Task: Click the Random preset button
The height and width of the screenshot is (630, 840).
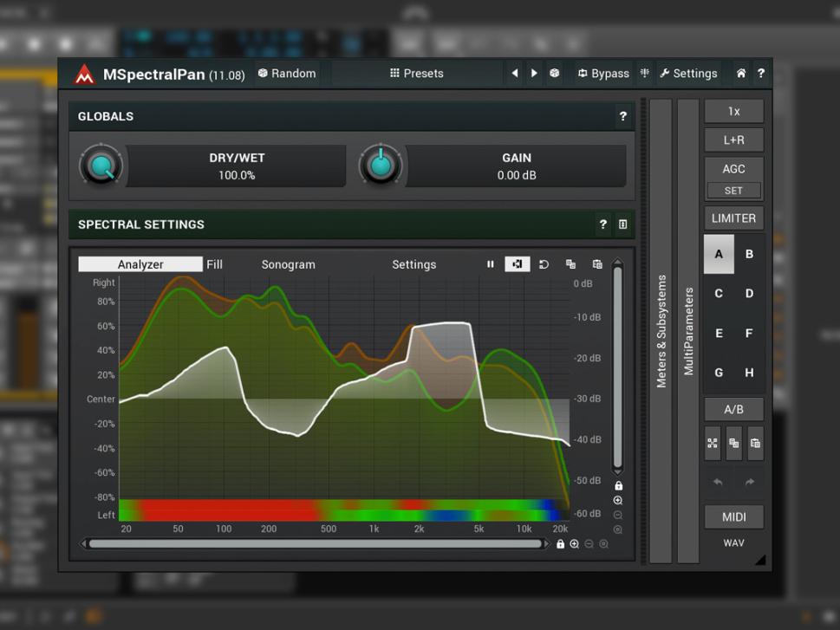Action: click(x=287, y=74)
